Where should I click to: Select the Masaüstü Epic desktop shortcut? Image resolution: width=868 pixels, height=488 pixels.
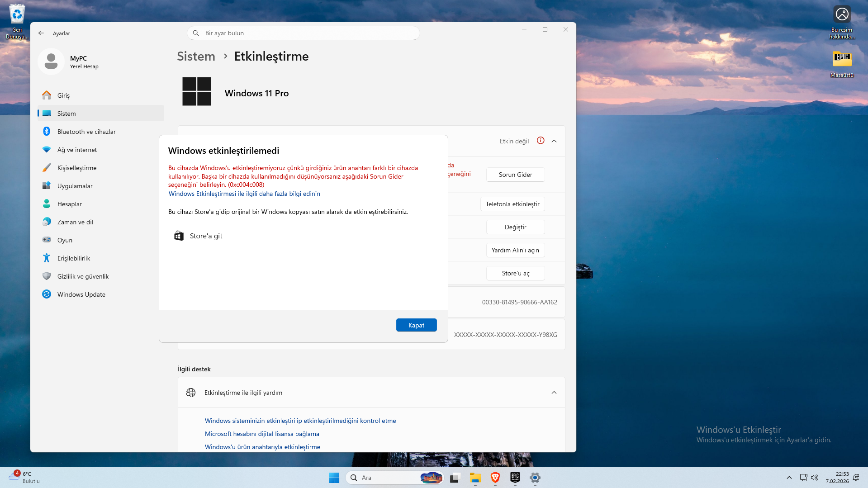[842, 64]
